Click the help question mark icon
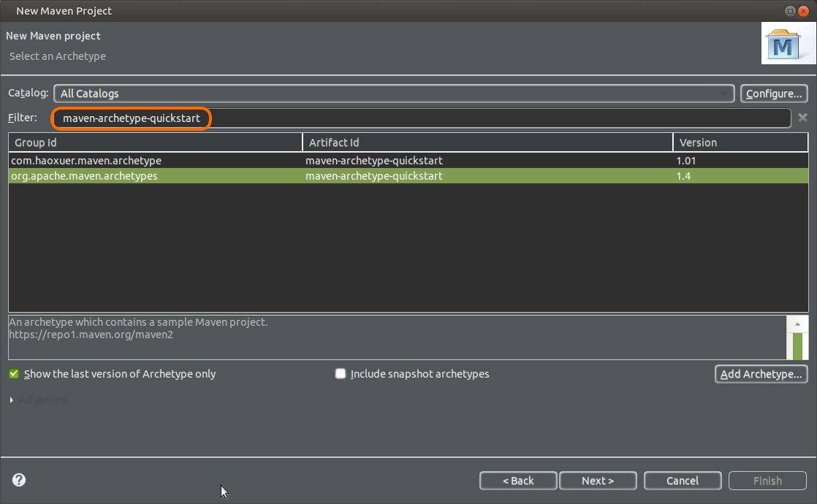 tap(19, 480)
